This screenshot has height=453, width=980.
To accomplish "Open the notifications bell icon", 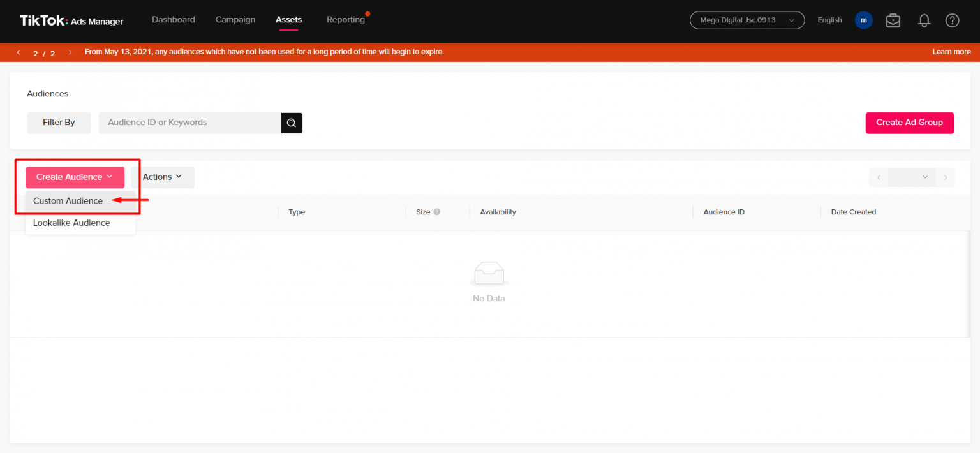I will coord(924,20).
